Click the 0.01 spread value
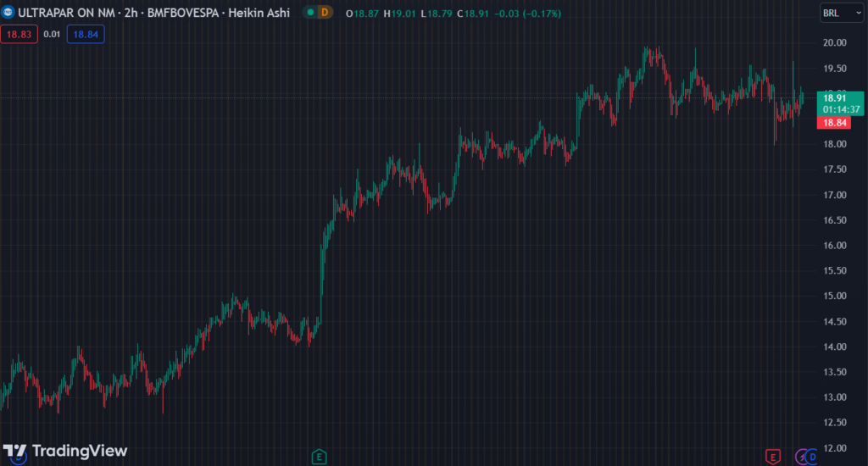The width and height of the screenshot is (868, 466). [52, 34]
